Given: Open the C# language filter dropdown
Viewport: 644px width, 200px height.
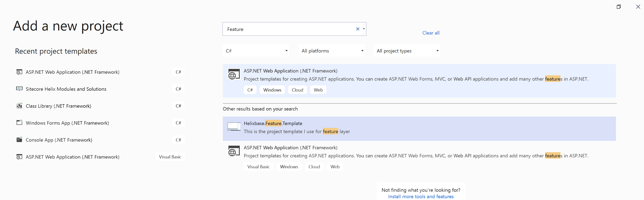Looking at the screenshot, I should click(256, 51).
